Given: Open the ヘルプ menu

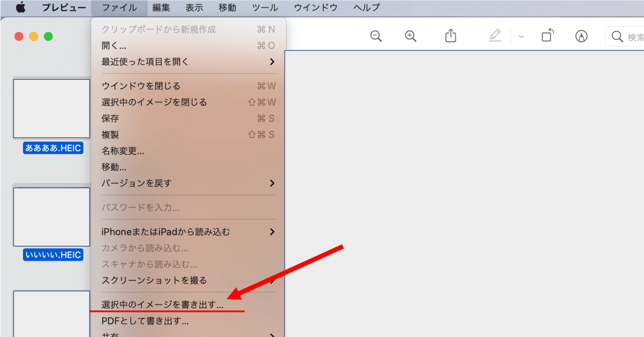Looking at the screenshot, I should 366,7.
